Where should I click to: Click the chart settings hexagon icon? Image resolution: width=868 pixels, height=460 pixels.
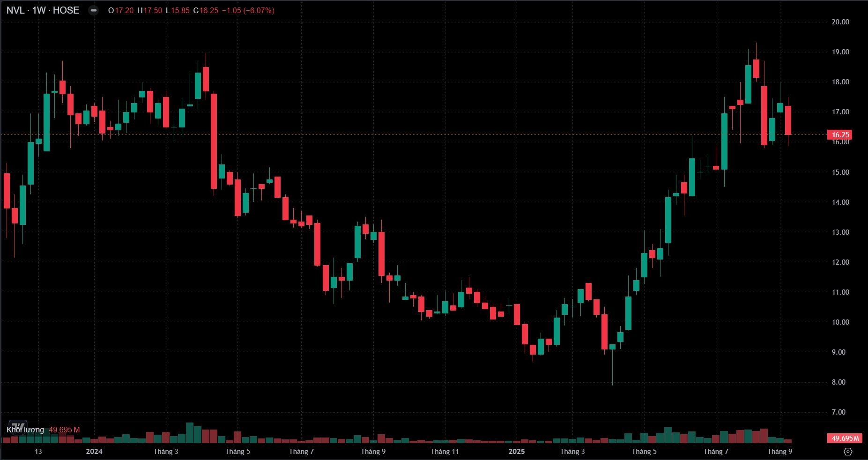[848, 452]
